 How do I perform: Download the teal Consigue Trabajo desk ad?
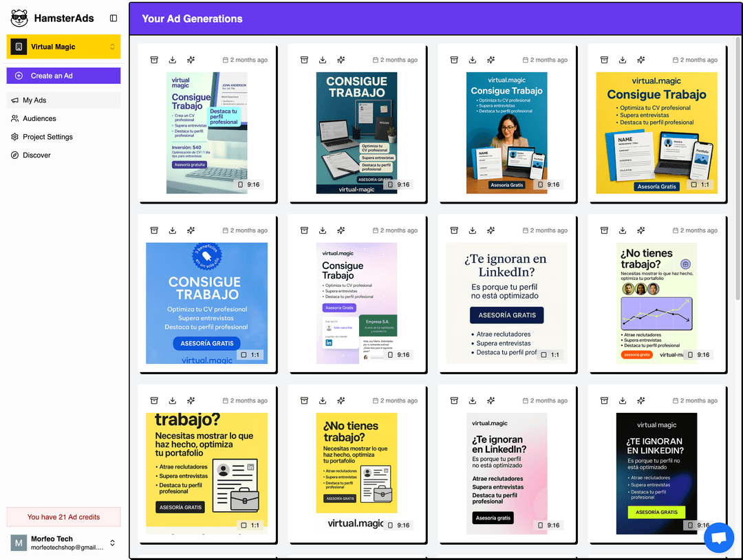[x=323, y=60]
